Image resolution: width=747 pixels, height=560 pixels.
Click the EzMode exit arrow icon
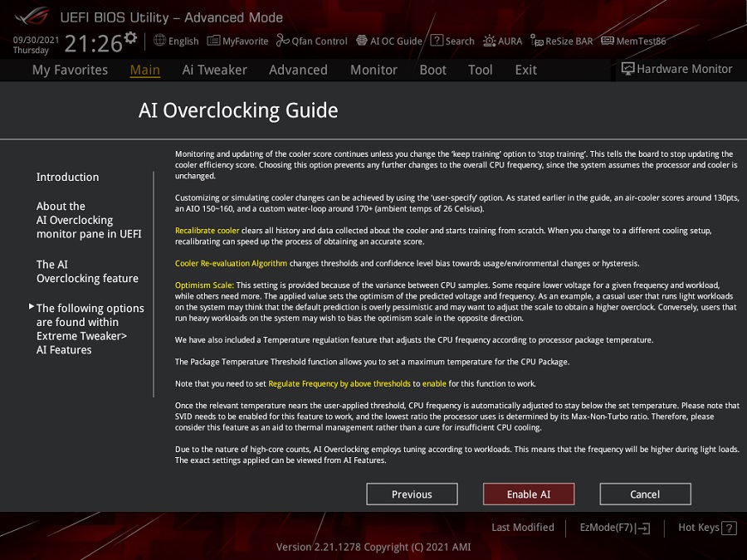643,528
